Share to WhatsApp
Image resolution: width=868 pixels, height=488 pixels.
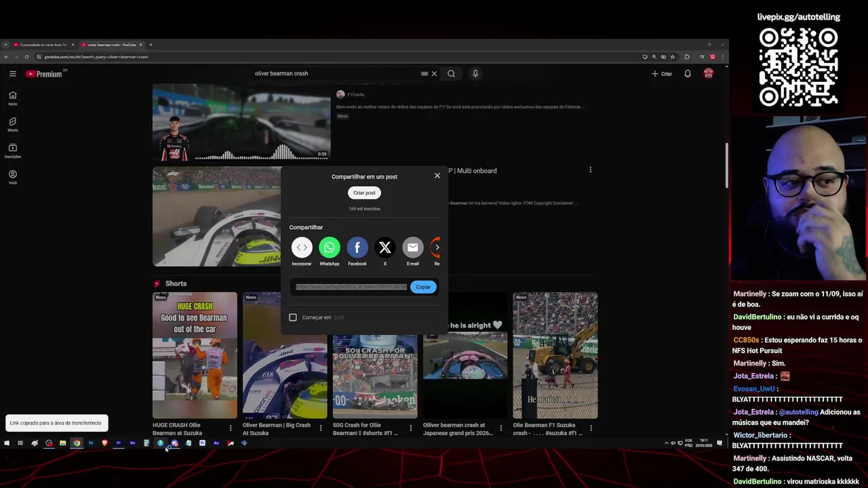(330, 247)
